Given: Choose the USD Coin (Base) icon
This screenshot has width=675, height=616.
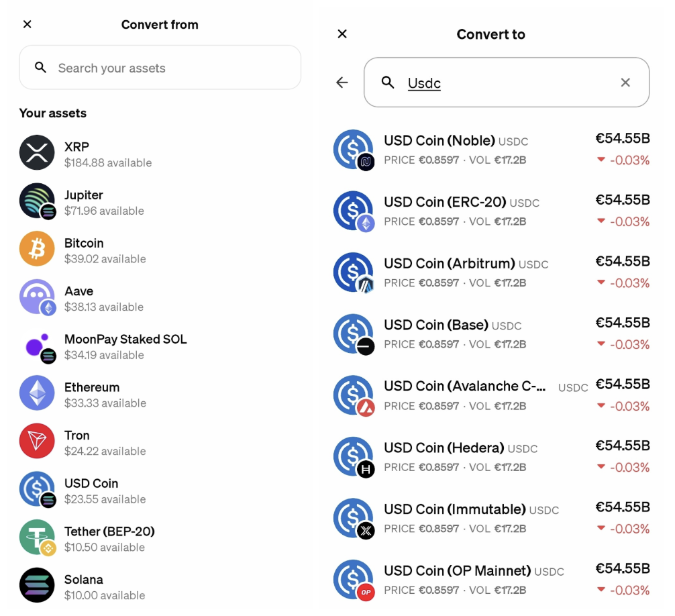Looking at the screenshot, I should point(354,334).
